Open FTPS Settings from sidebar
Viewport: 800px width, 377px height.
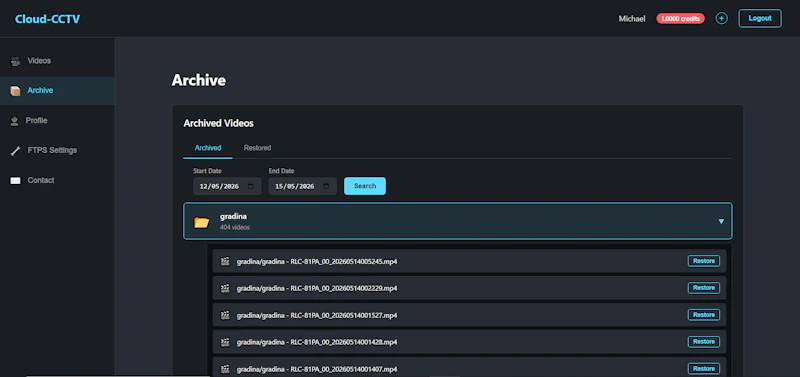pos(57,150)
